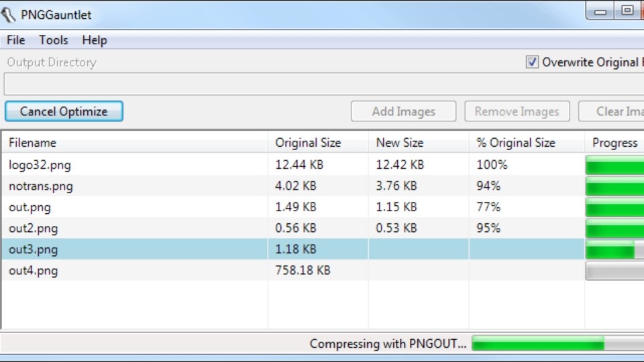Click the 95% value for out2.png
The image size is (644, 362).
488,228
